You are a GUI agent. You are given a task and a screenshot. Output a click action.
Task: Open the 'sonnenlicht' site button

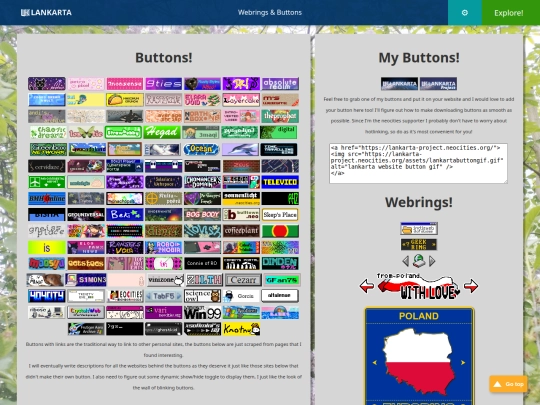241,198
